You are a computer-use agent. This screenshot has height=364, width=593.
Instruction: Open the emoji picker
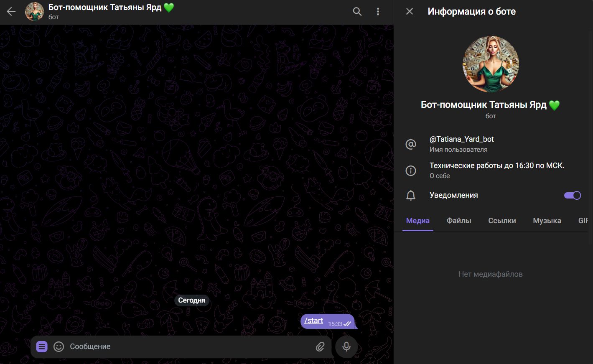point(59,346)
